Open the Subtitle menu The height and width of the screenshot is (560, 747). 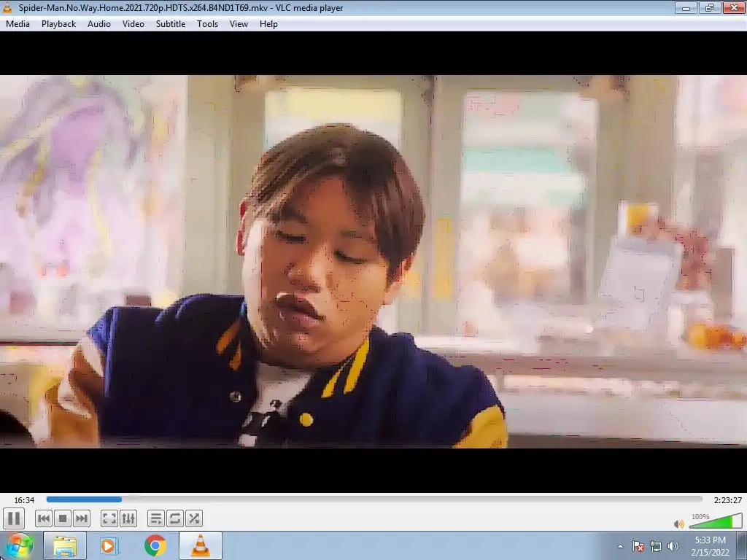click(x=171, y=24)
